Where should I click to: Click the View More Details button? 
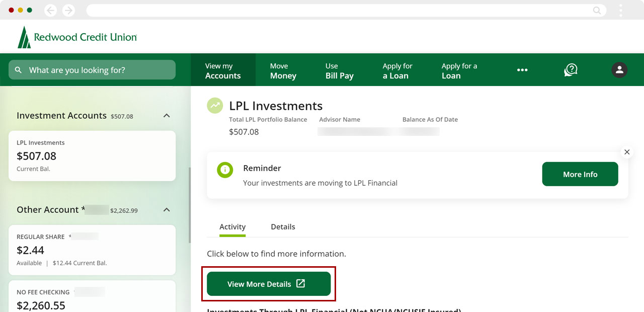pos(269,284)
